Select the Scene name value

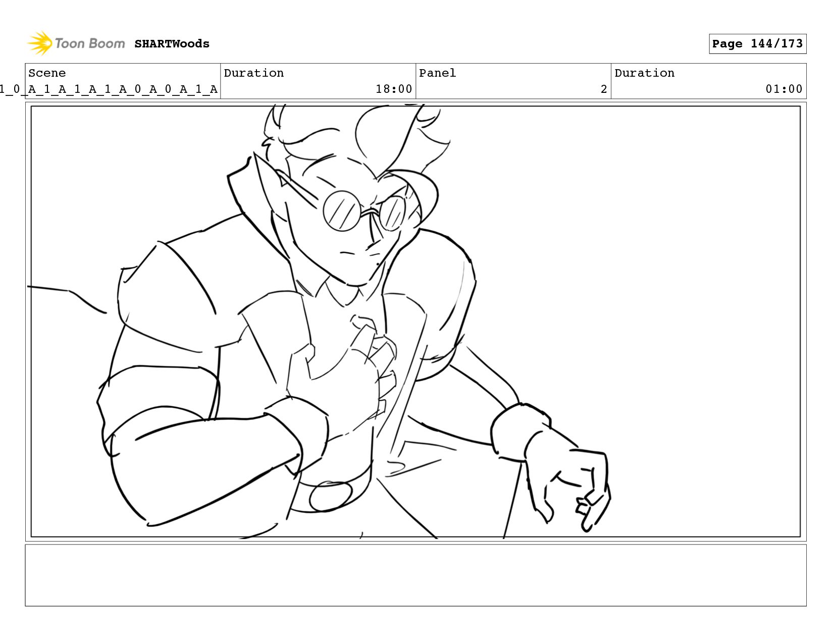[109, 89]
